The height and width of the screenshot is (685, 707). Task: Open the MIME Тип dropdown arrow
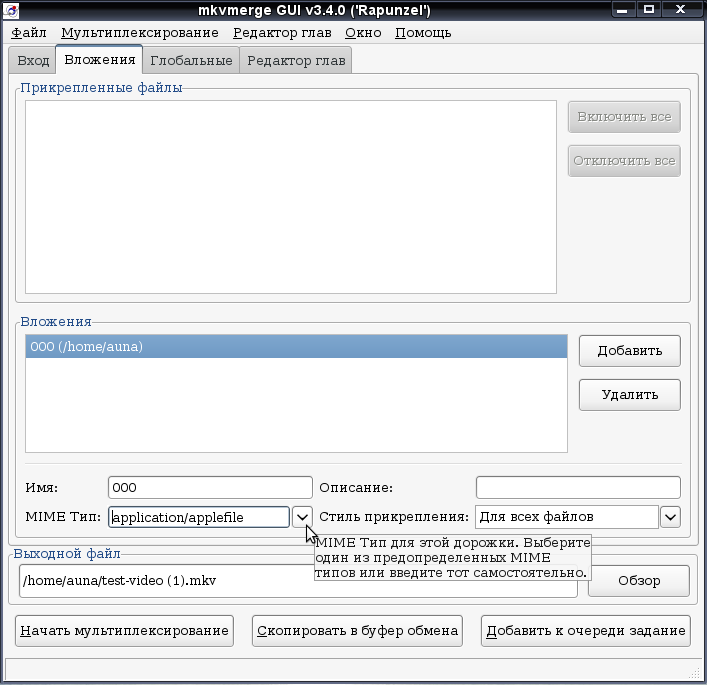coord(302,517)
